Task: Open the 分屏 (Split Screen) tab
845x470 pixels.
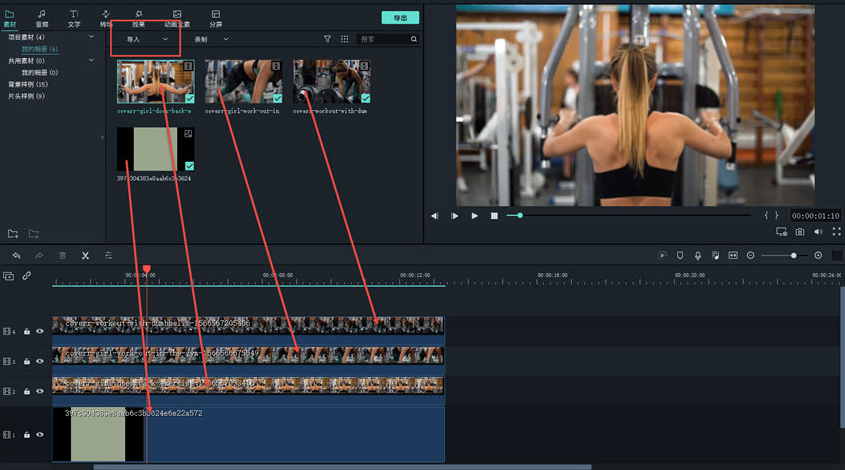Action: [x=215, y=17]
